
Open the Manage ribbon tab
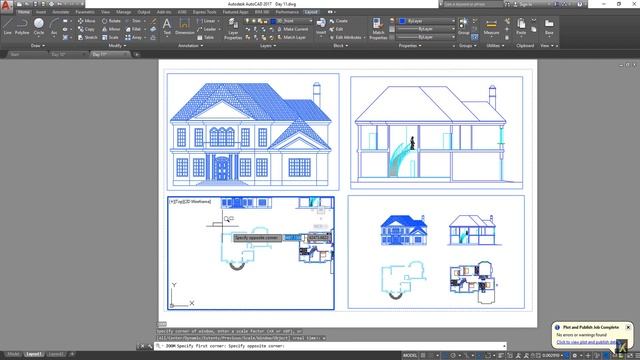(x=123, y=12)
